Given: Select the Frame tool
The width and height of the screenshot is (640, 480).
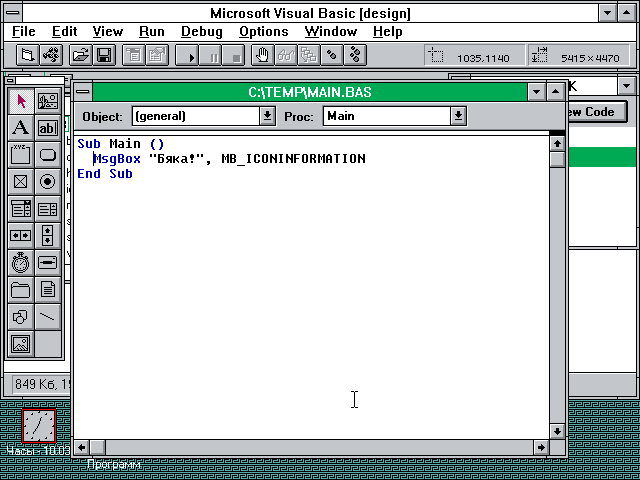Looking at the screenshot, I should click(x=21, y=155).
